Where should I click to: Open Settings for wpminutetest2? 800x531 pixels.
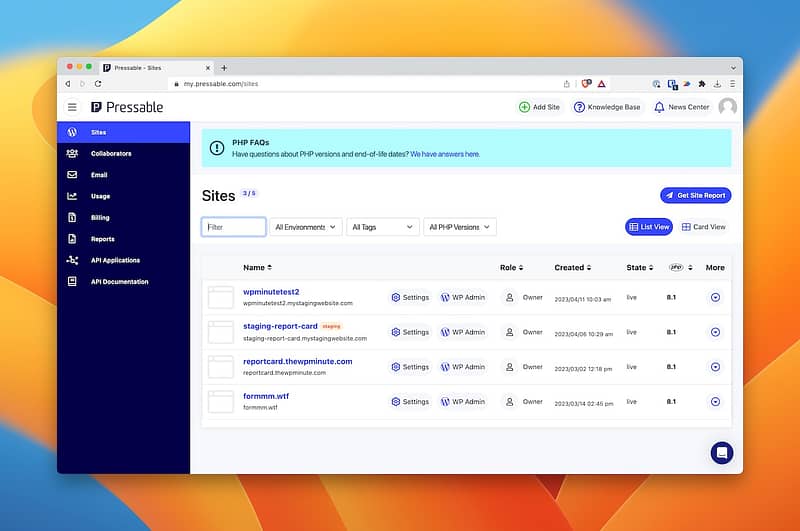click(x=410, y=297)
